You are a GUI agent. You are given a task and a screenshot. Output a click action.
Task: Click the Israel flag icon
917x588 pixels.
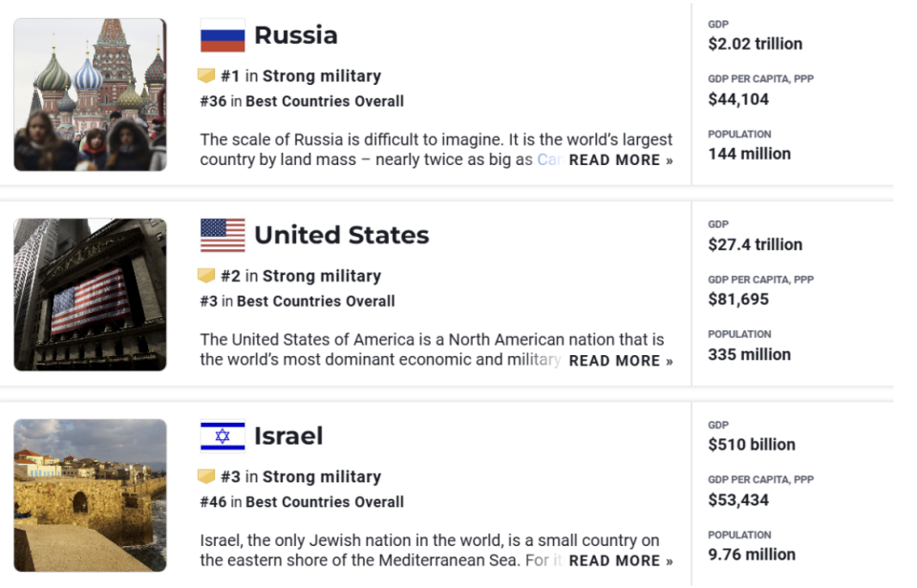[223, 436]
